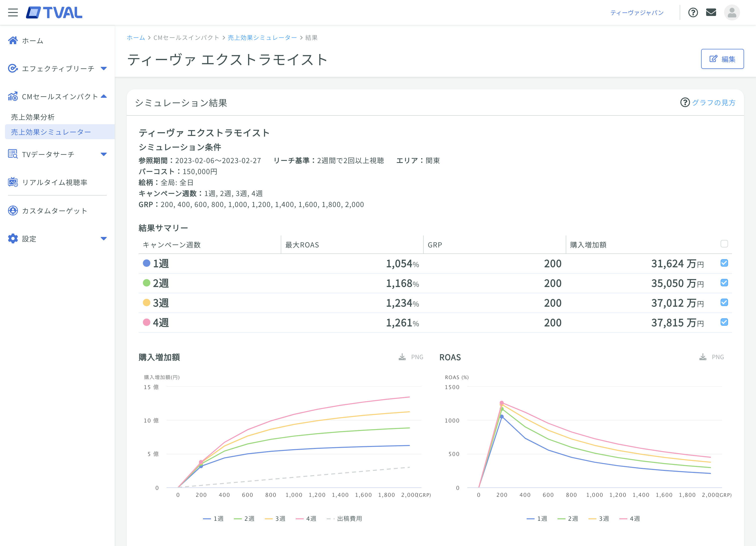Disable the 4週 row checkbox

pos(724,322)
